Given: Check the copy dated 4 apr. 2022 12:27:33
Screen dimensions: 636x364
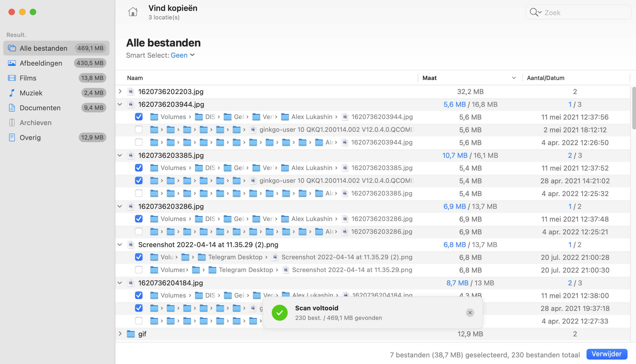Looking at the screenshot, I should [x=139, y=321].
